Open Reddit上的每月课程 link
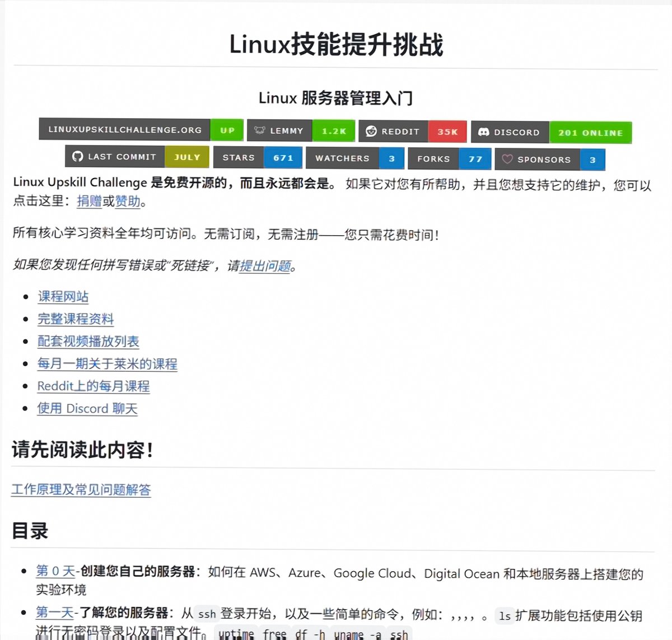This screenshot has width=672, height=640. coord(94,386)
